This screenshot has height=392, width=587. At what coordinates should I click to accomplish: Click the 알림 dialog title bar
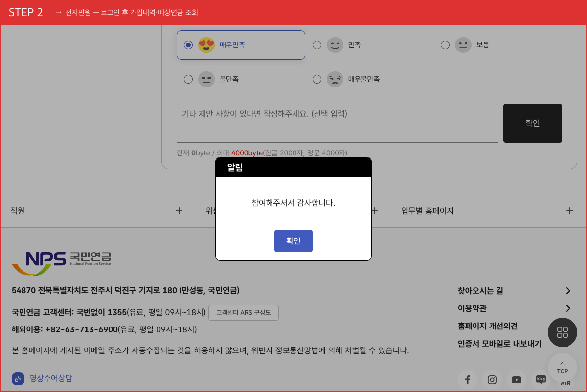(x=293, y=167)
